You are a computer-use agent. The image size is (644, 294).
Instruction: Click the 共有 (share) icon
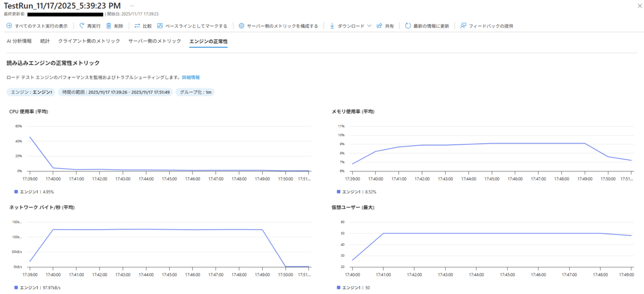[x=379, y=26]
